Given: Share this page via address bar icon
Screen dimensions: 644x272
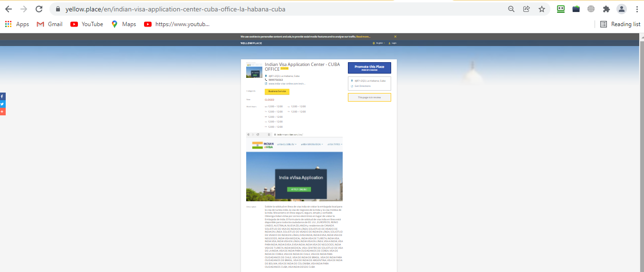Looking at the screenshot, I should tap(527, 9).
